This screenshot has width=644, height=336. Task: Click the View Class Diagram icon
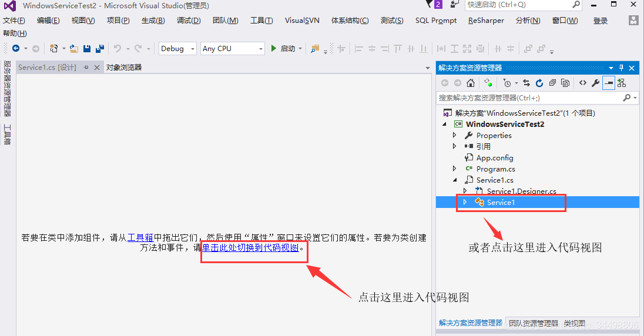[622, 83]
